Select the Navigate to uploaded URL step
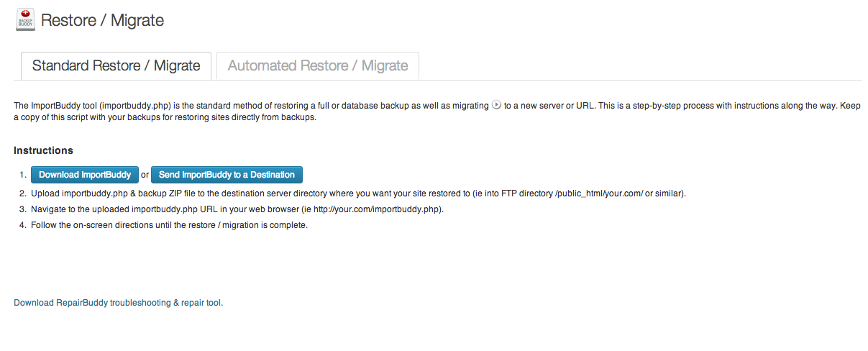Image resolution: width=868 pixels, height=351 pixels. pos(237,209)
